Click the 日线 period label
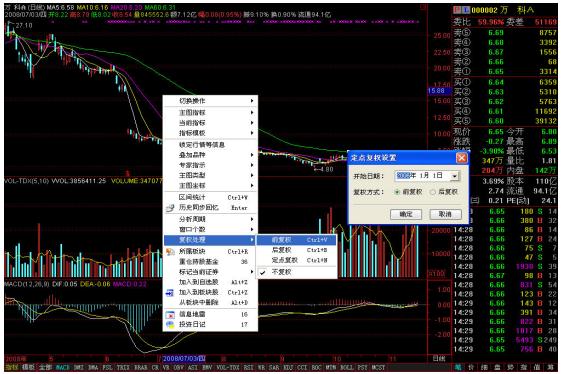 (439, 359)
